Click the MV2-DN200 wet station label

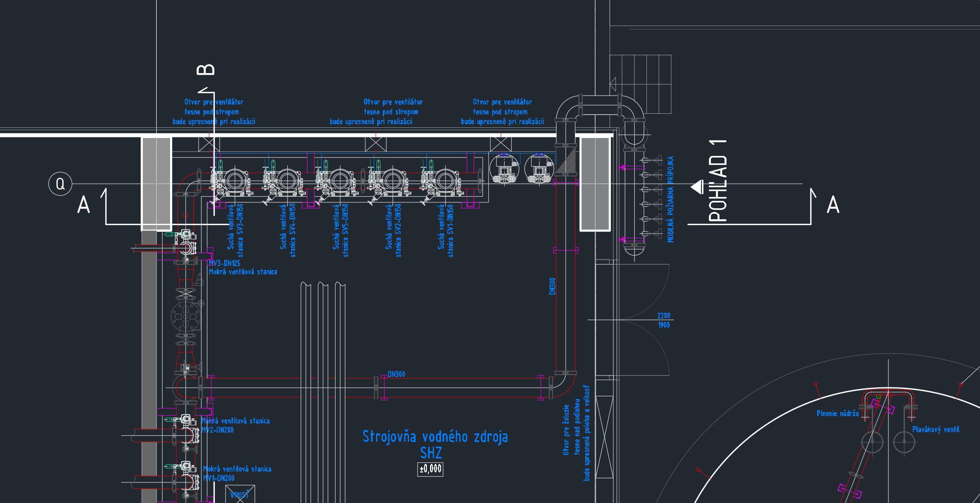coord(218,430)
